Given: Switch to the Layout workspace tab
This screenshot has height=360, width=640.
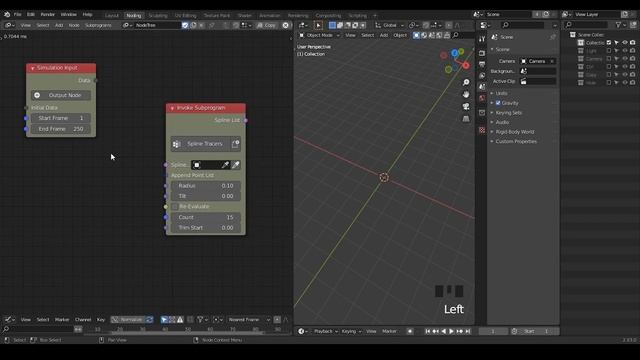Looking at the screenshot, I should tap(111, 16).
